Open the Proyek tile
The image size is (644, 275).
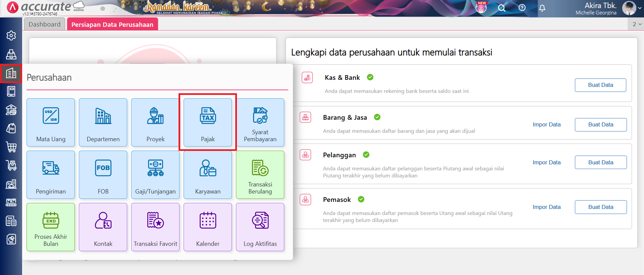point(155,122)
